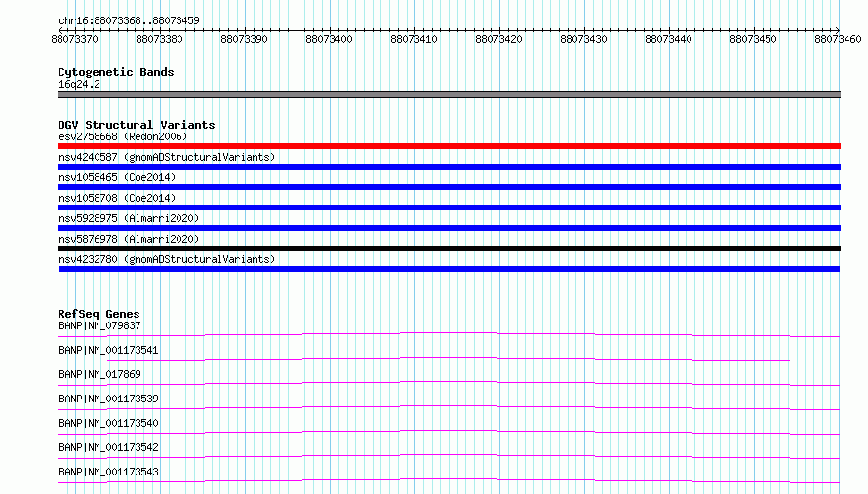Click the gray 16q24.2 cytogenetic band bar

[449, 95]
